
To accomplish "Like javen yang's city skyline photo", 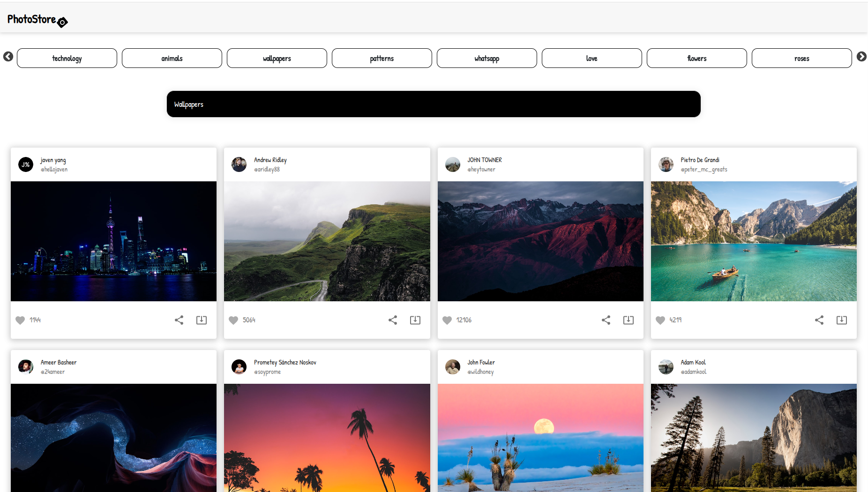I will (x=20, y=320).
